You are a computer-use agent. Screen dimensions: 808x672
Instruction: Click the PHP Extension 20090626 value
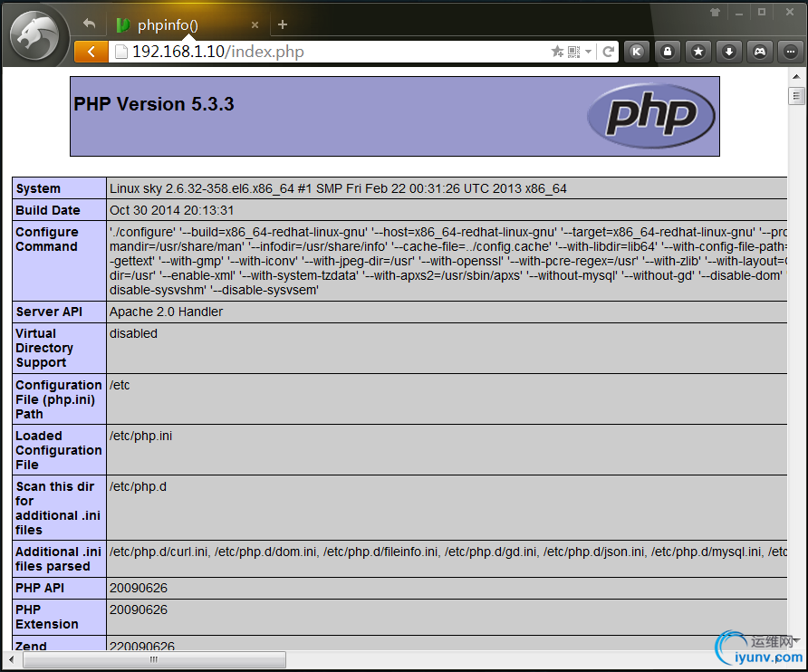(138, 610)
